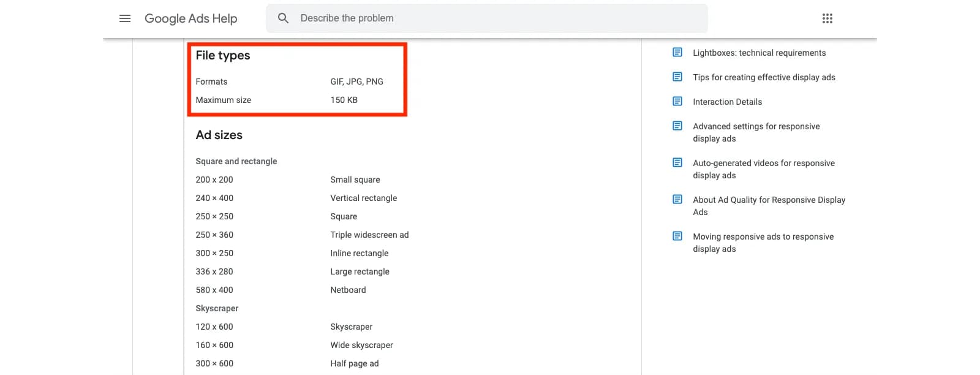
Task: Click article icon beside Advanced settings for responsive display ads
Action: pyautogui.click(x=677, y=126)
